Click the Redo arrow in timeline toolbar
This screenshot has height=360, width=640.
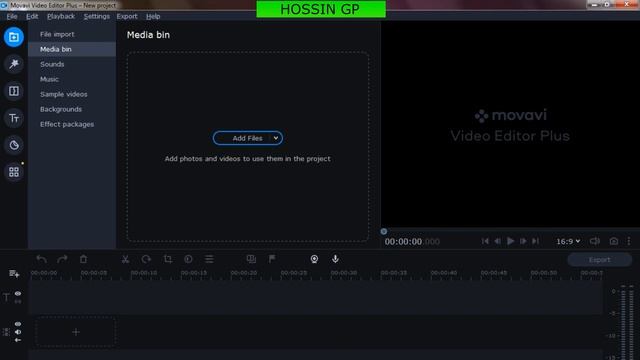click(62, 259)
